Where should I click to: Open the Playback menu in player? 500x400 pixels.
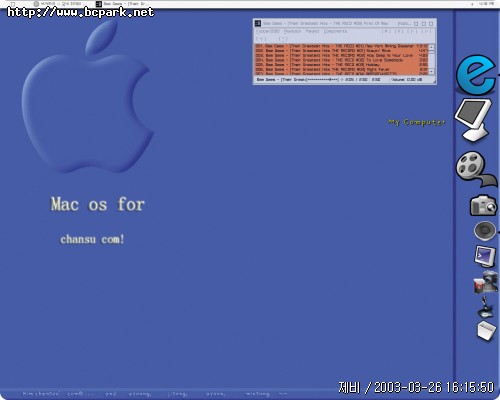point(292,31)
